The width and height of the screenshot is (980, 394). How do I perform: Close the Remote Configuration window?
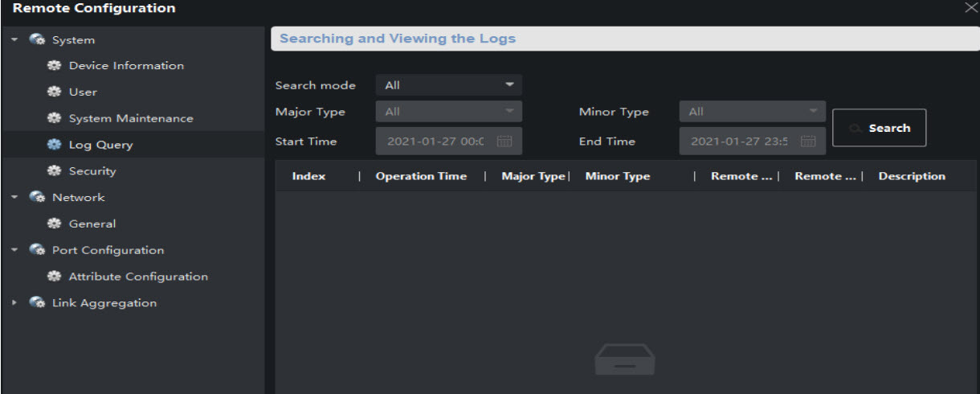click(x=970, y=8)
